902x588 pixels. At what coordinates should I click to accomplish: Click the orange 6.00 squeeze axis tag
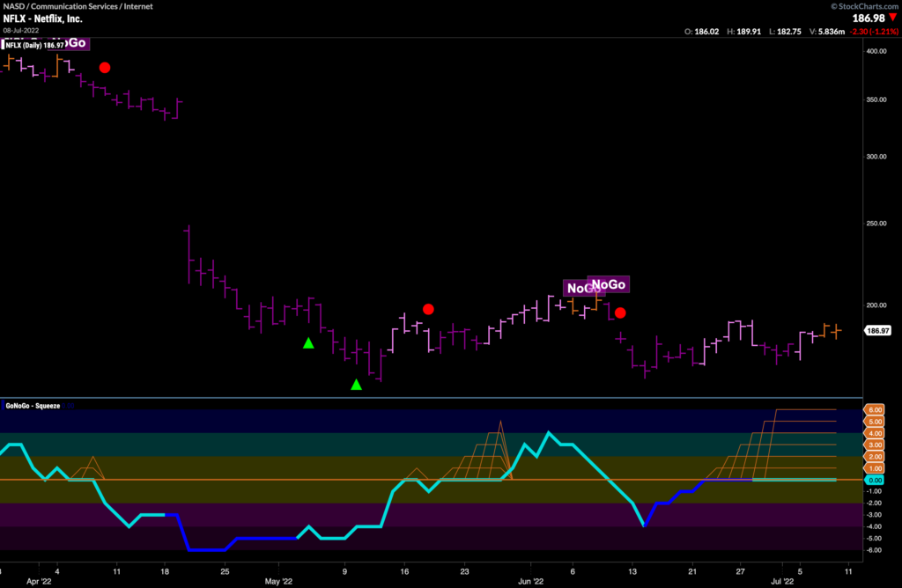coord(875,410)
